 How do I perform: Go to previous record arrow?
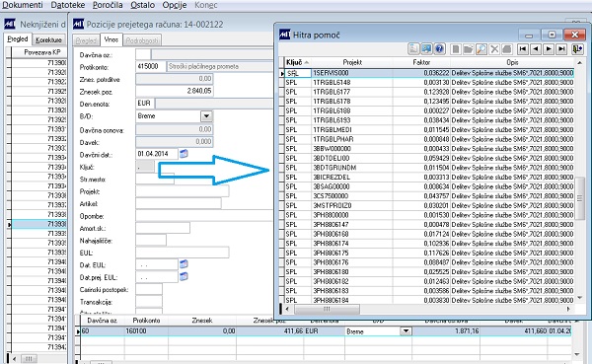point(536,49)
